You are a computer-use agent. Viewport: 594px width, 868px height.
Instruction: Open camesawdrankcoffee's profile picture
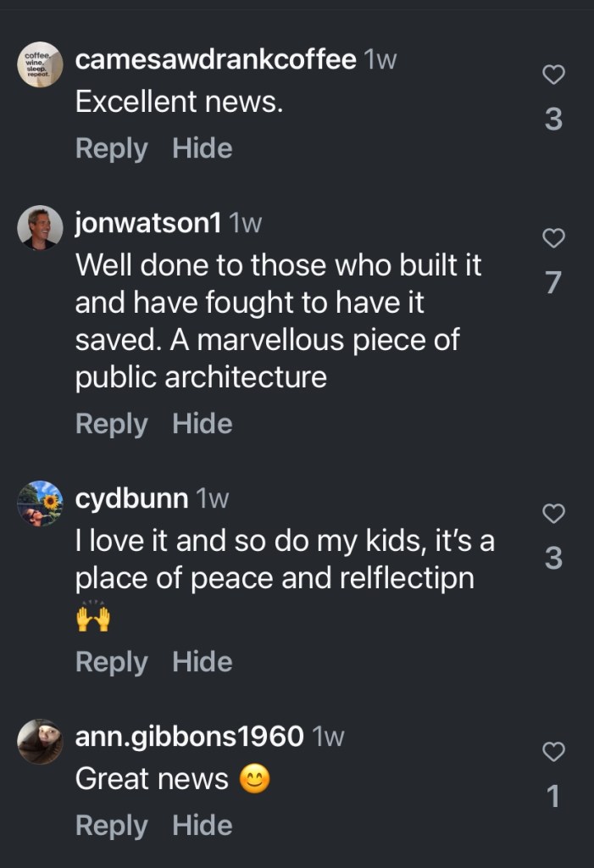40,64
